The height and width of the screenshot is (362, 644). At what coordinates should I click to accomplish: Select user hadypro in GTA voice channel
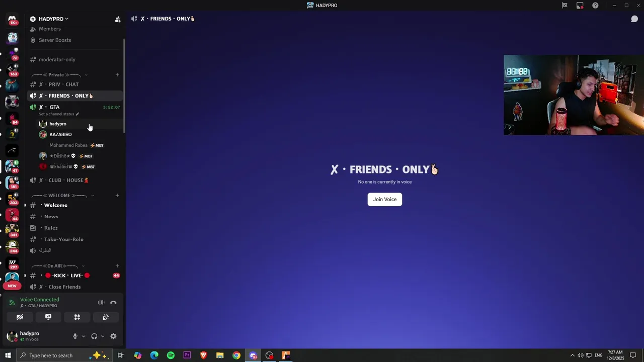[x=80, y=124]
